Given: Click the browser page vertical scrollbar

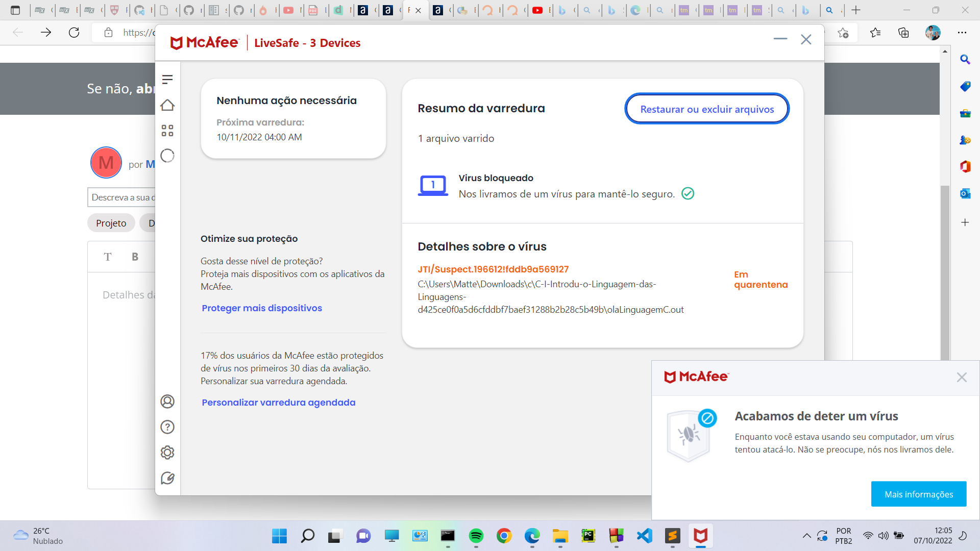Looking at the screenshot, I should [x=945, y=273].
